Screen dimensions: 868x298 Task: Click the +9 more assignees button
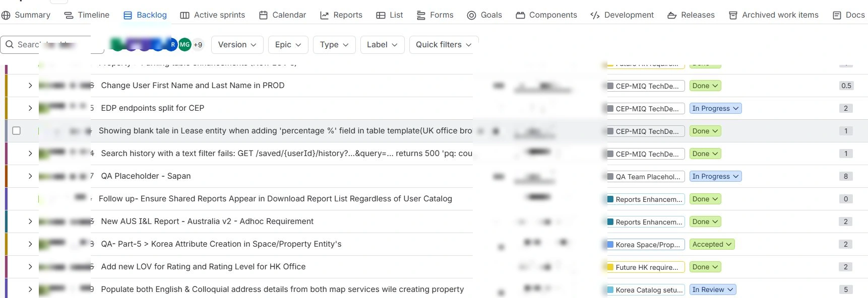click(x=198, y=44)
